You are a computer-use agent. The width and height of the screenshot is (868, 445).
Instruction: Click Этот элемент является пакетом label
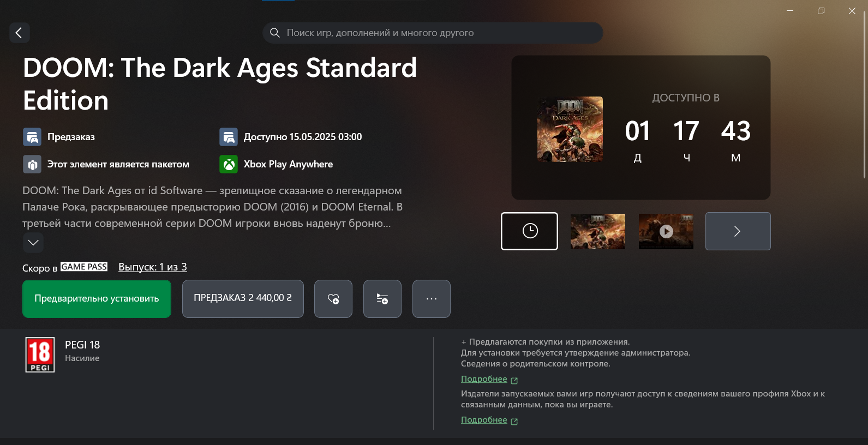[x=118, y=164]
